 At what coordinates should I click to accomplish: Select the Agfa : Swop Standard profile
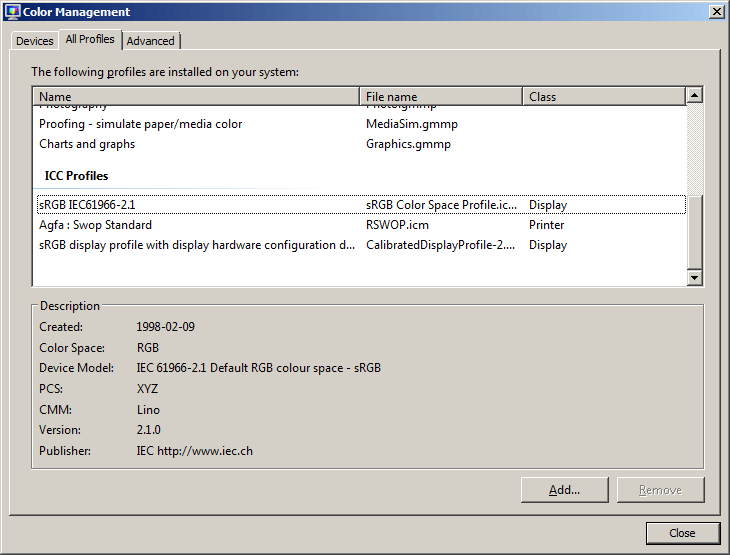point(95,225)
